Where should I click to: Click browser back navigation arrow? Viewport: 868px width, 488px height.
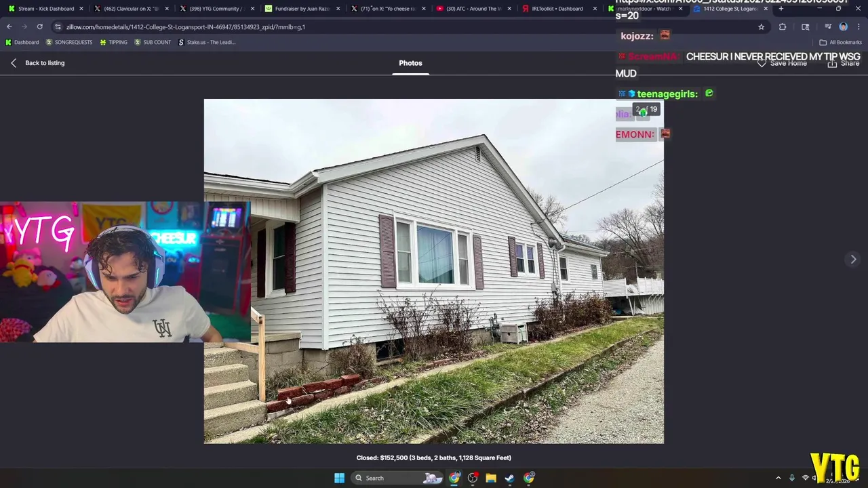click(x=9, y=26)
